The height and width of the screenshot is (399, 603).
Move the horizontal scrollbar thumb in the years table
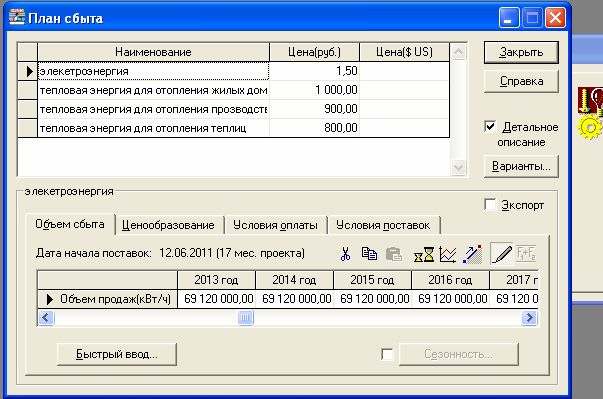245,318
